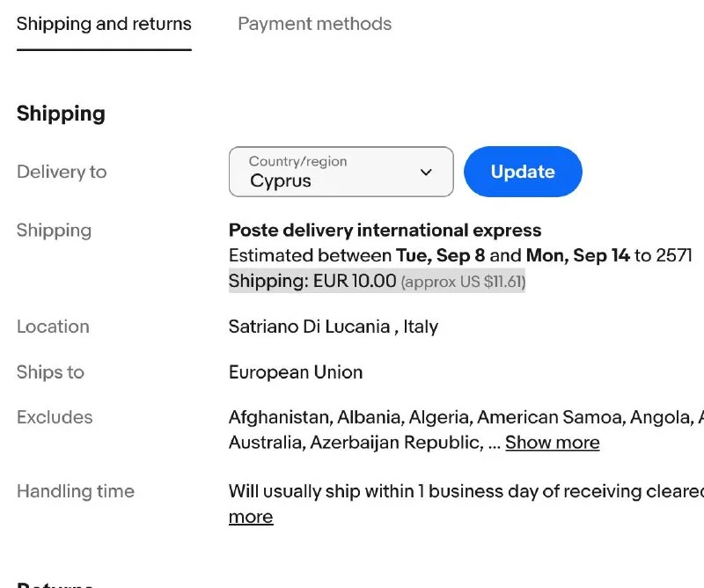Image resolution: width=704 pixels, height=588 pixels.
Task: Click the Excludes row label
Action: pos(55,417)
